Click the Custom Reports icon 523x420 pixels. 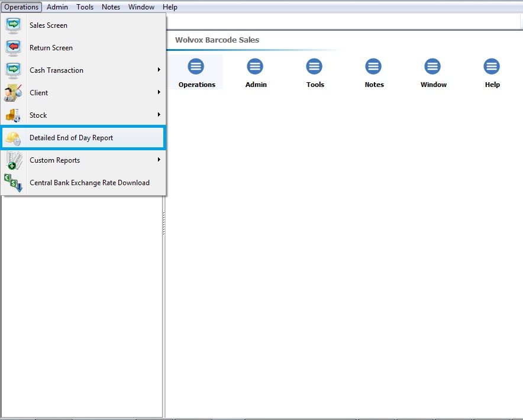(14, 160)
